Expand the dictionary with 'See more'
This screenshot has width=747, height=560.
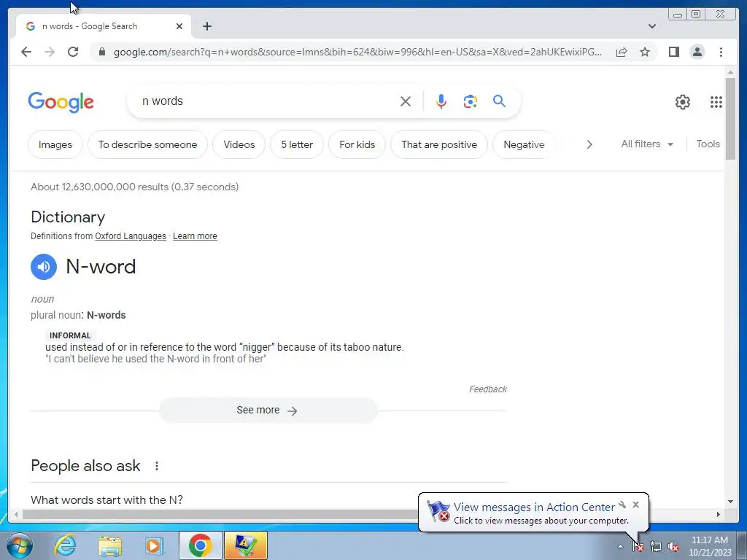pos(268,411)
